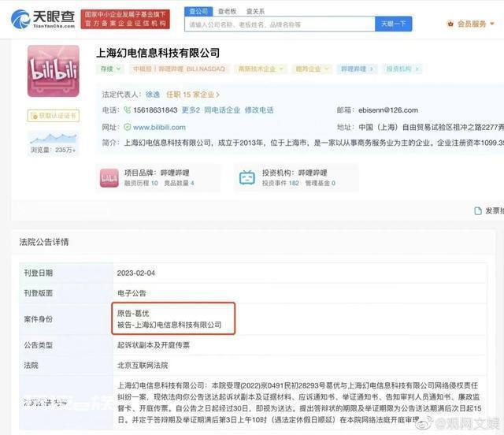
Task: Click the 刊登日期 row label
Action: click(x=39, y=273)
